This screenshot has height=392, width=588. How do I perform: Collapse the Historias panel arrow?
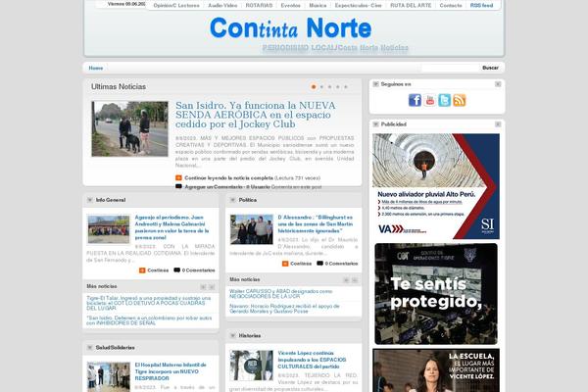(x=233, y=336)
